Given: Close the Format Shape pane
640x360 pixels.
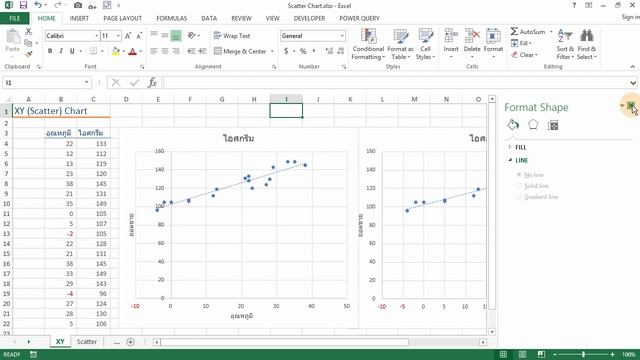Looking at the screenshot, I should pos(631,106).
